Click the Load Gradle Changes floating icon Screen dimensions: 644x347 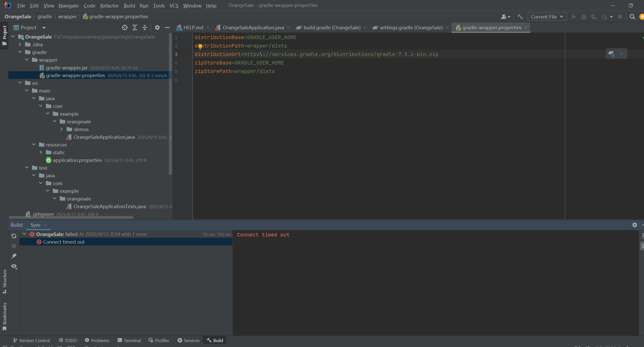click(612, 54)
